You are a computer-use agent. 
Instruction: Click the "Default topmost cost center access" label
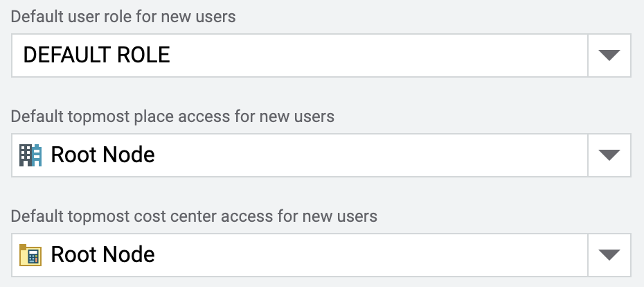[194, 216]
